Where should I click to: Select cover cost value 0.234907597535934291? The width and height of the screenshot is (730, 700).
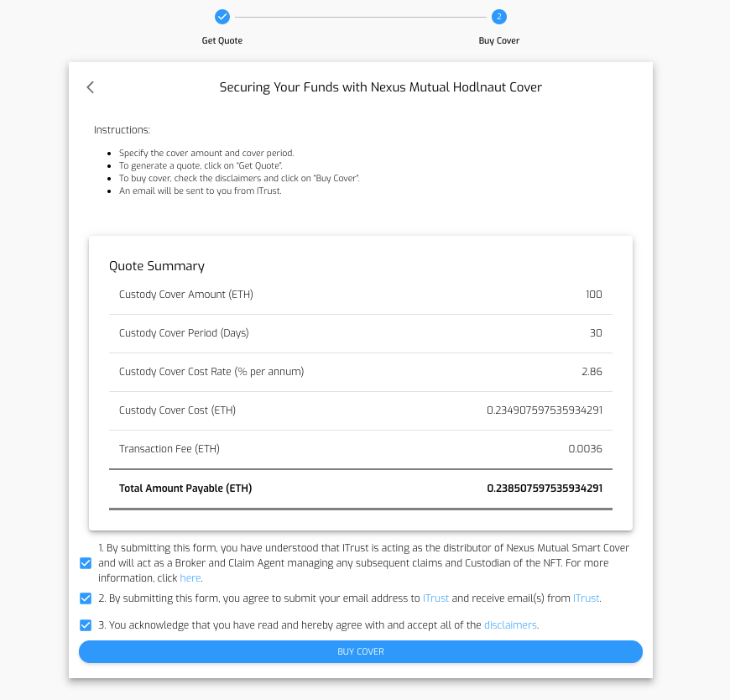545,410
